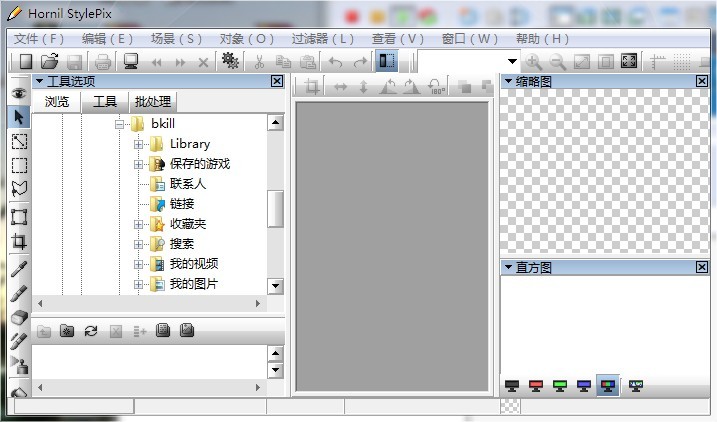The image size is (717, 422).
Task: Click the Flip vertical icon
Action: coord(364,86)
